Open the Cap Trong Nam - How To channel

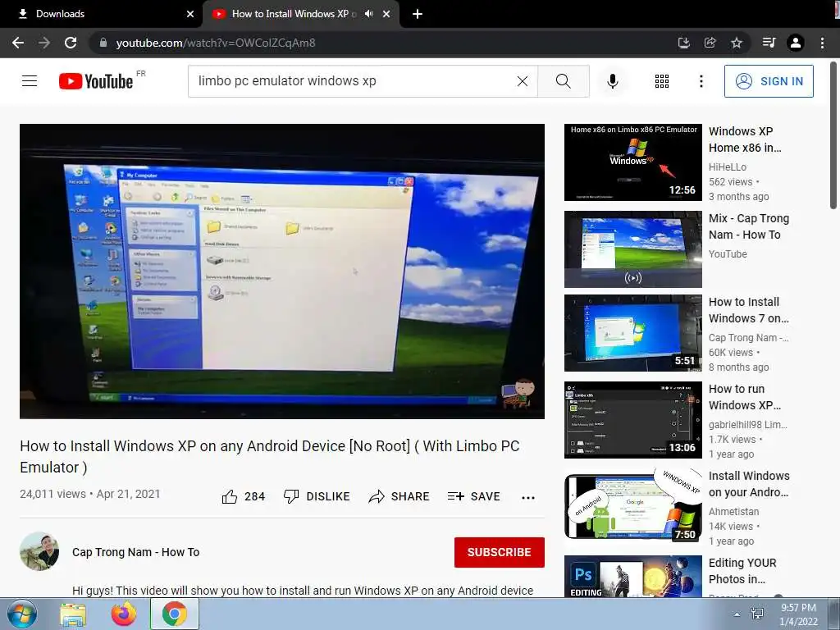coord(136,552)
